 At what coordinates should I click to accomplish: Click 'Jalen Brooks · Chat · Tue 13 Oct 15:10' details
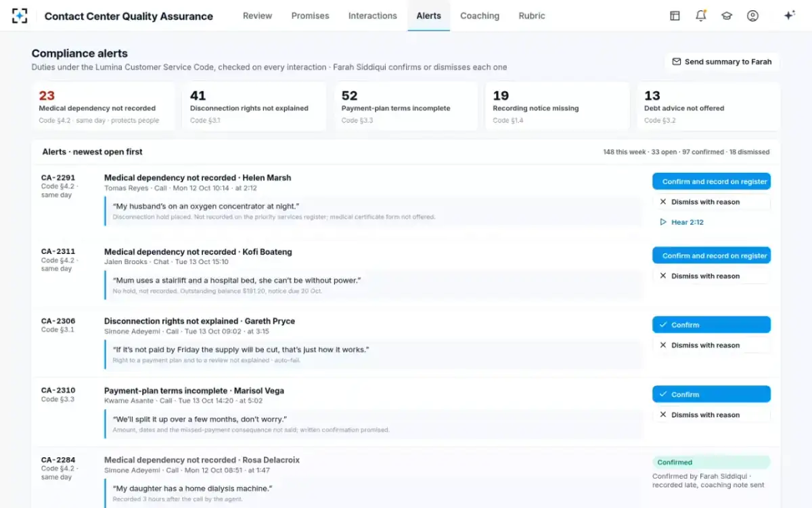(166, 262)
